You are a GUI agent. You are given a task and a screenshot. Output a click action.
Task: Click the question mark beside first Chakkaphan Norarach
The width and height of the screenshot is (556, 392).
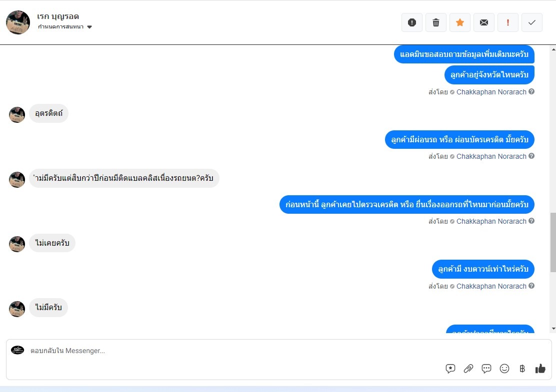pos(531,91)
